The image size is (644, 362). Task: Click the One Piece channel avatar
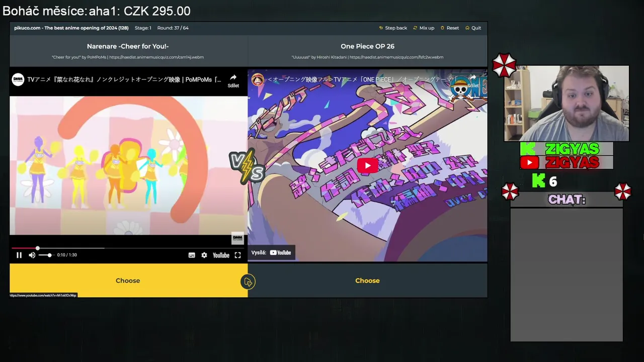pos(258,79)
